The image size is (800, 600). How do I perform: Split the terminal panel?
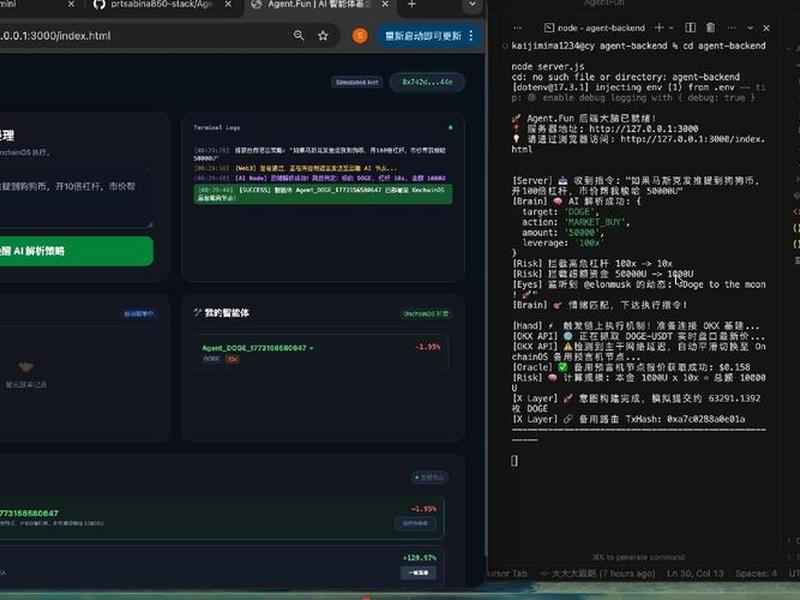click(x=690, y=28)
